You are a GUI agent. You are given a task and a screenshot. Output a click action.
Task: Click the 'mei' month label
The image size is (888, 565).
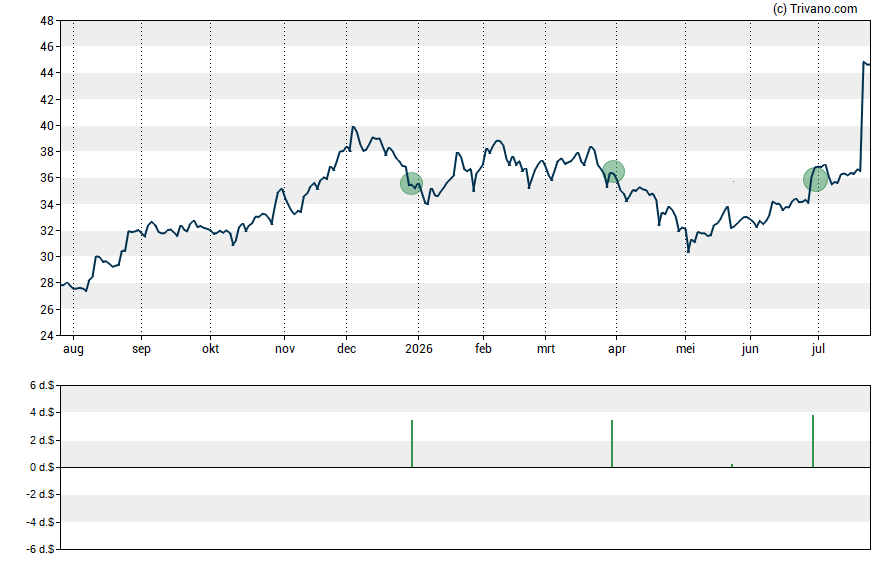coord(685,348)
